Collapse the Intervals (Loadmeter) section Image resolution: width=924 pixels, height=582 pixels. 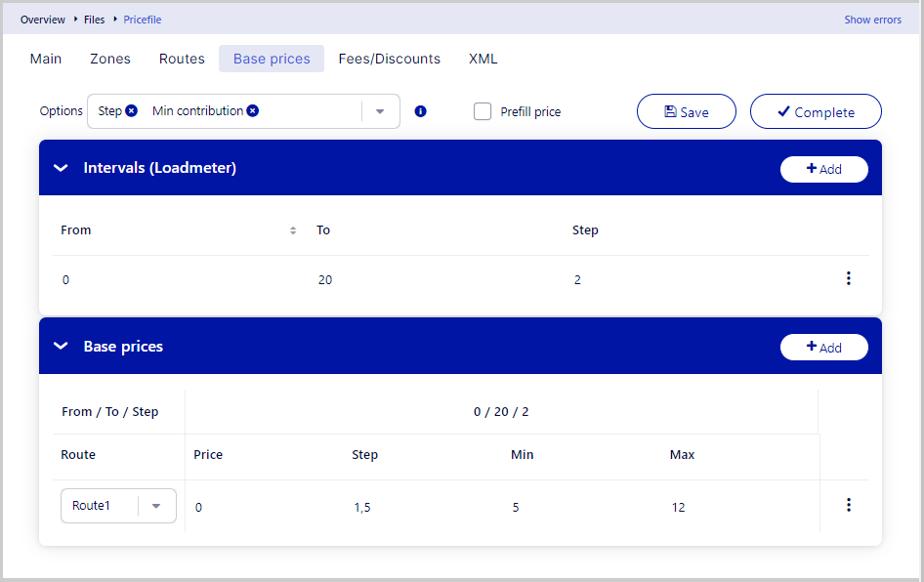coord(61,168)
